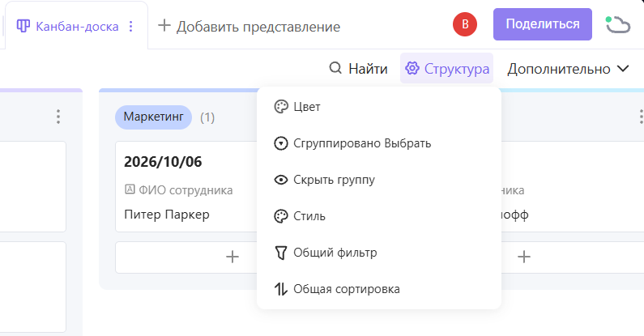Image resolution: width=644 pixels, height=336 pixels.
Task: Click the funnel icon for Общий фильтр
Action: (281, 253)
